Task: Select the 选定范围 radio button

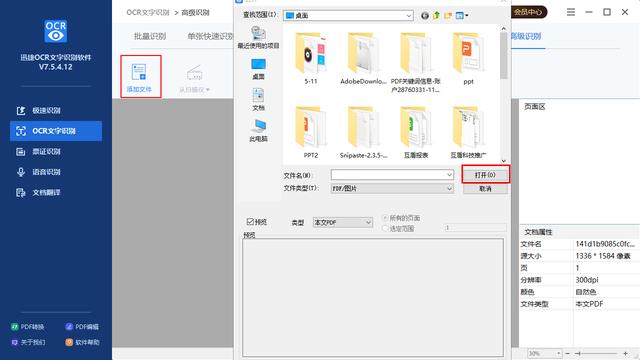Action: coord(385,229)
